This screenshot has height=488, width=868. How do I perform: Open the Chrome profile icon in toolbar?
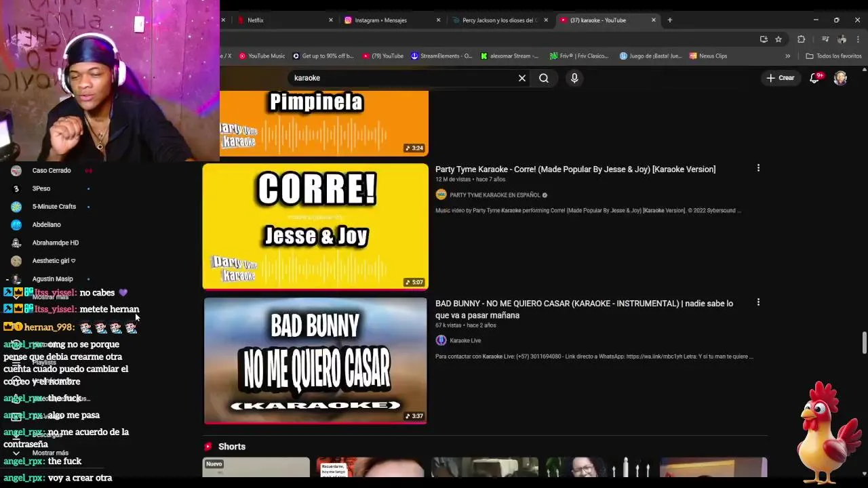[842, 39]
